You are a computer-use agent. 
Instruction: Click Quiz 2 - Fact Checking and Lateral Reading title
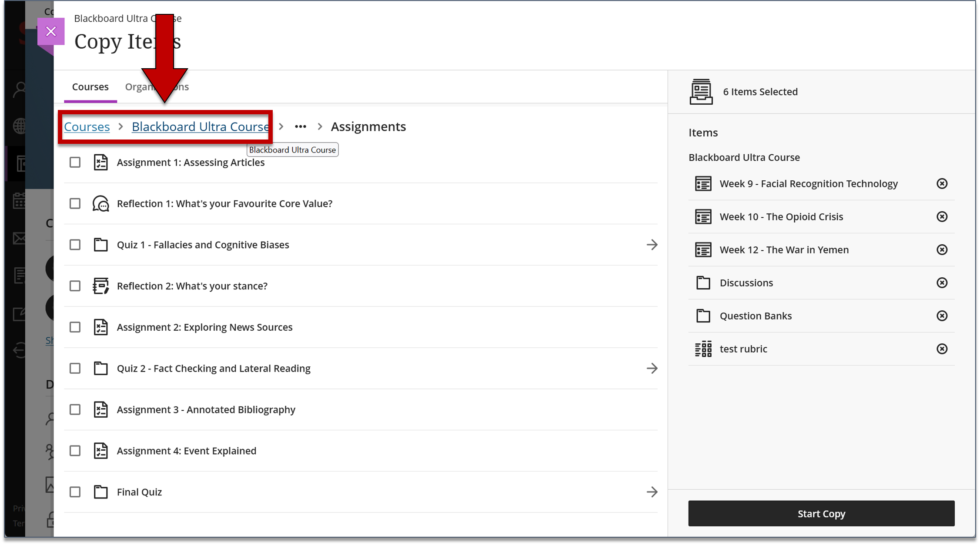214,368
